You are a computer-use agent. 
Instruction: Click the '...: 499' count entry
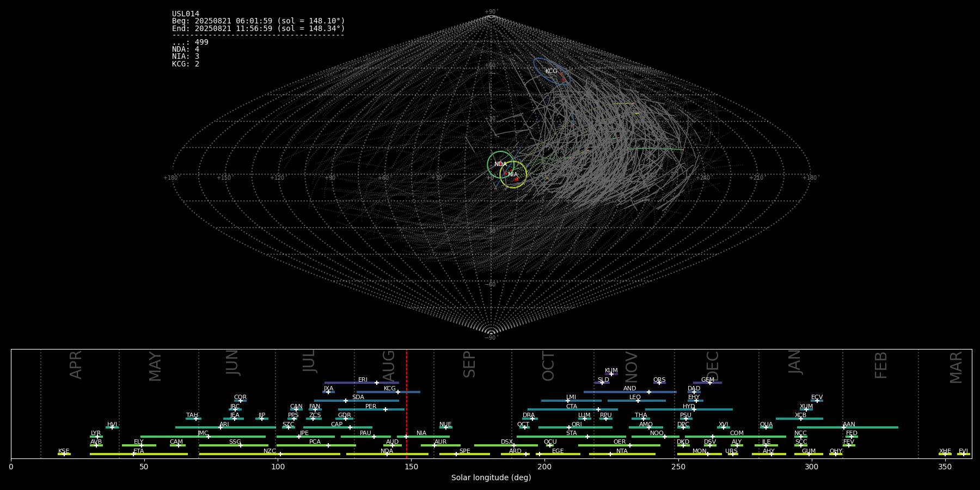click(x=190, y=42)
